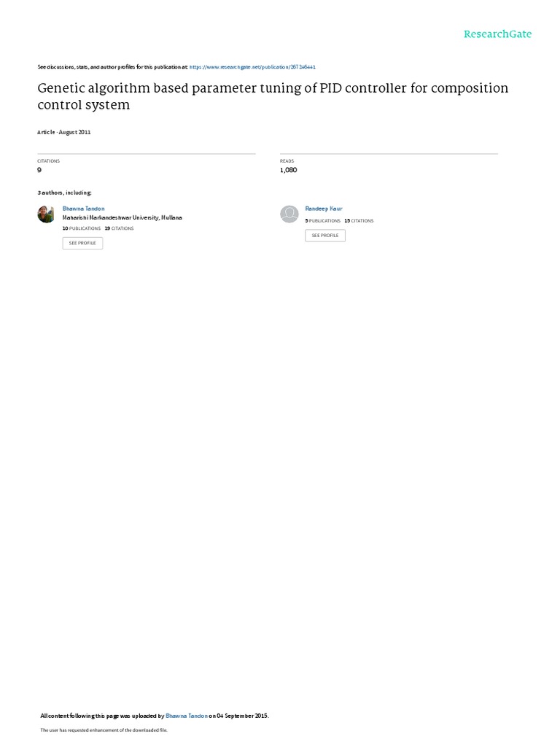Click the reads count of 1,080
This screenshot has height=747, width=560.
[289, 170]
